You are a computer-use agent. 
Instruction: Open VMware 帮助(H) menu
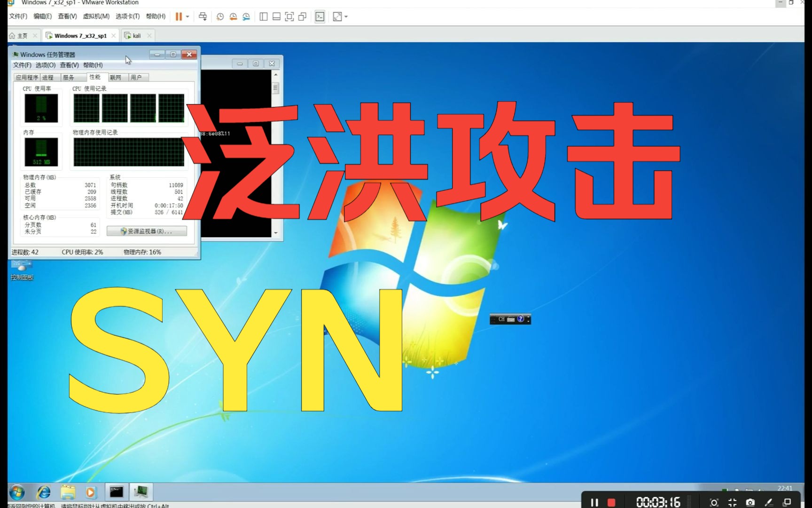coord(156,16)
